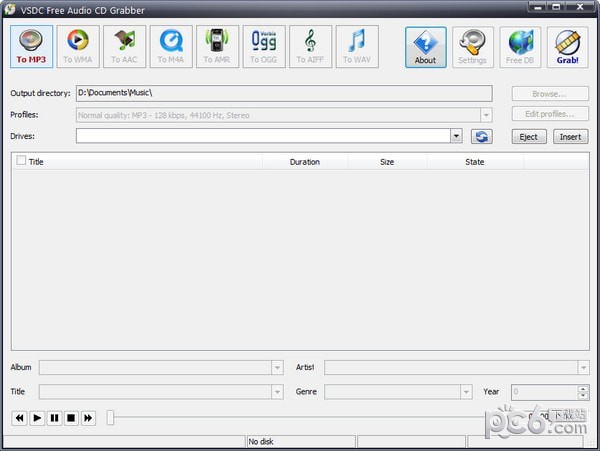The image size is (600, 451).
Task: Close the VSDC Audio CD Grabber window
Action: tap(580, 7)
